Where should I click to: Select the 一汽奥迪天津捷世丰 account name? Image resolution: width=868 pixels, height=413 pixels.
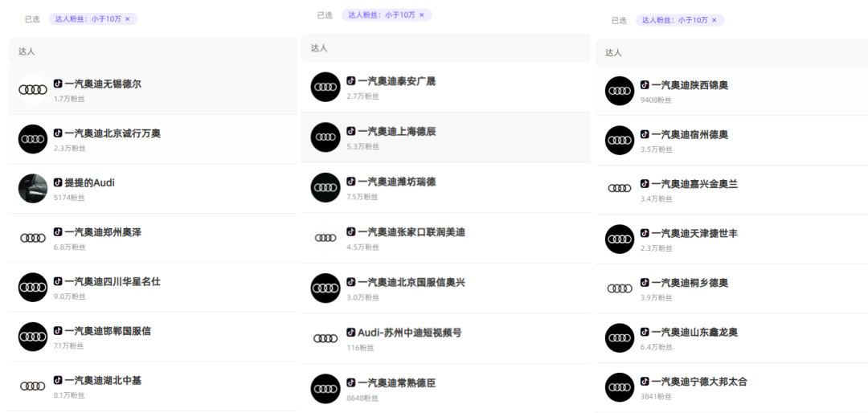694,234
